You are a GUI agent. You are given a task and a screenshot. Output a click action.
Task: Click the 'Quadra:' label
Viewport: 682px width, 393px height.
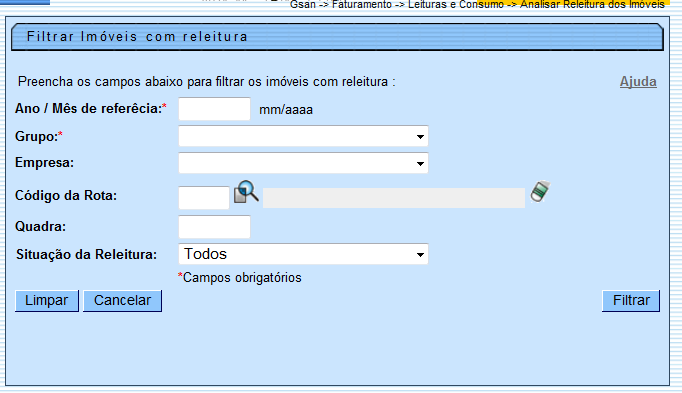click(x=40, y=226)
